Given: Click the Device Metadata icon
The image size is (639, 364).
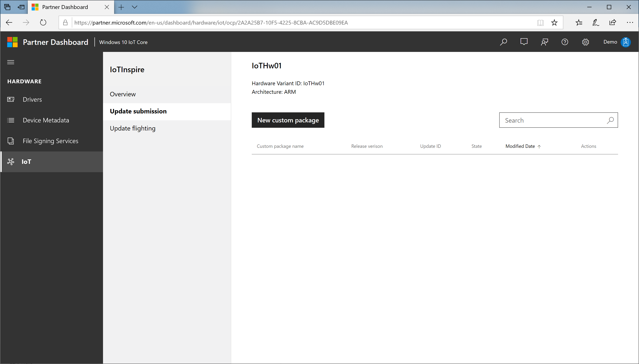Looking at the screenshot, I should tap(11, 120).
